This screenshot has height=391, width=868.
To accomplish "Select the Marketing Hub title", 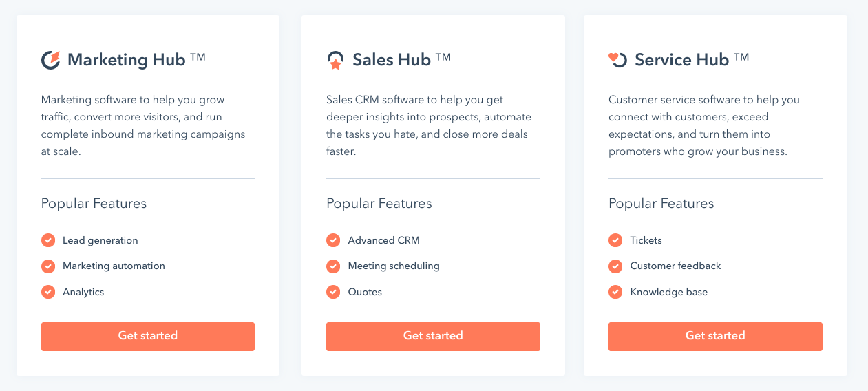I will point(127,60).
